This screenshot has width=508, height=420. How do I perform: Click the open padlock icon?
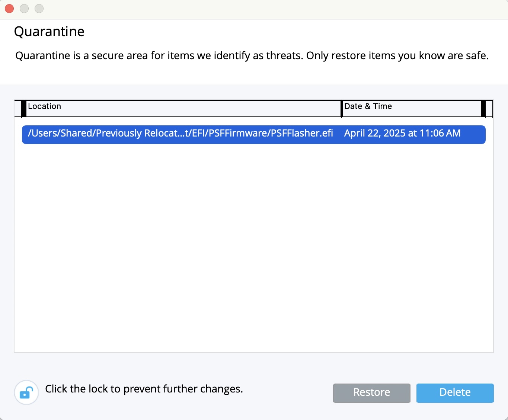(x=26, y=392)
